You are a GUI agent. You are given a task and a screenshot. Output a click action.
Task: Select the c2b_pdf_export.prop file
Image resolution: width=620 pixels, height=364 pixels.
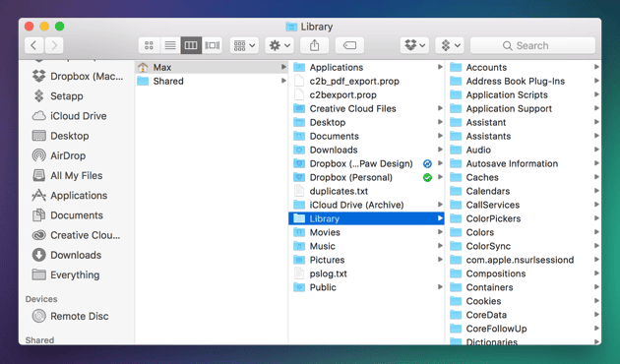pyautogui.click(x=366, y=81)
